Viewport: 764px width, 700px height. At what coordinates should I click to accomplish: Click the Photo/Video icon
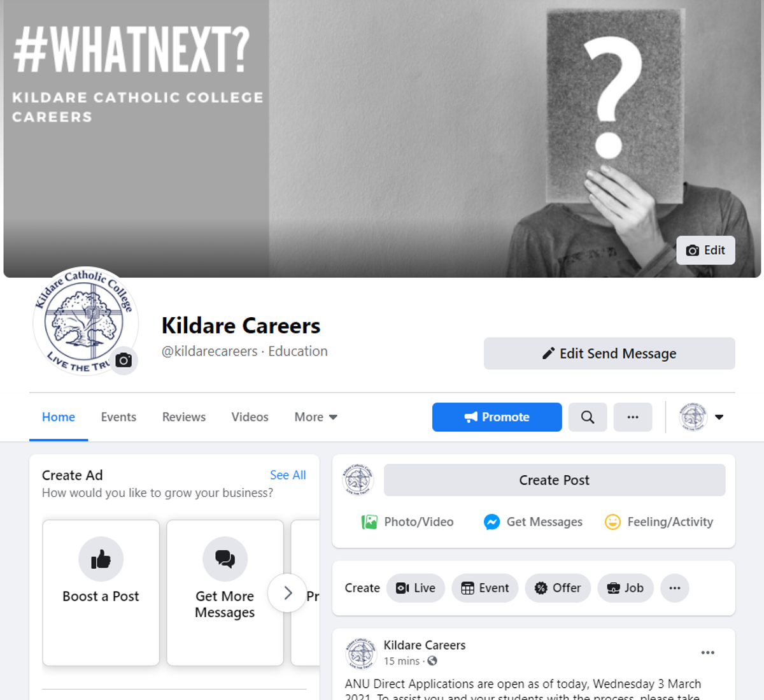point(369,522)
